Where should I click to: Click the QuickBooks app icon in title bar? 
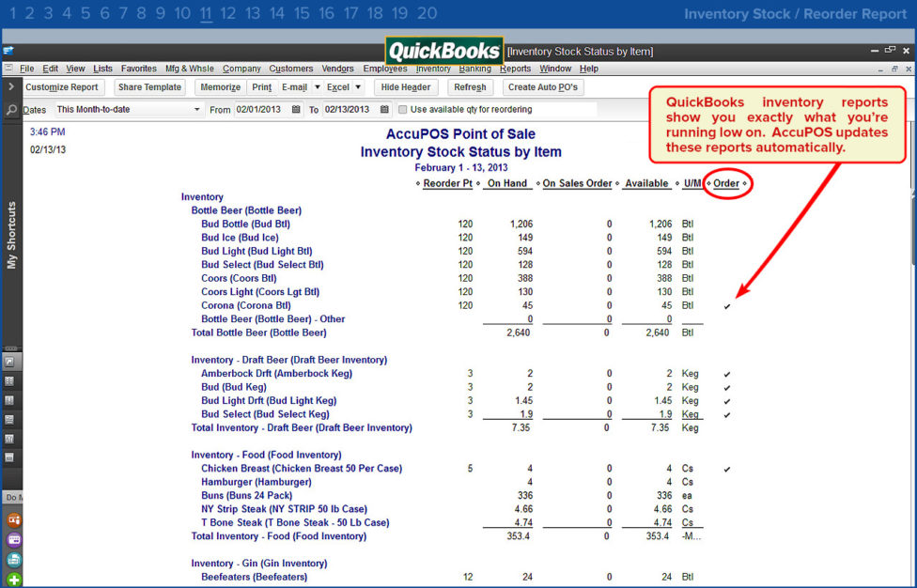pyautogui.click(x=8, y=51)
